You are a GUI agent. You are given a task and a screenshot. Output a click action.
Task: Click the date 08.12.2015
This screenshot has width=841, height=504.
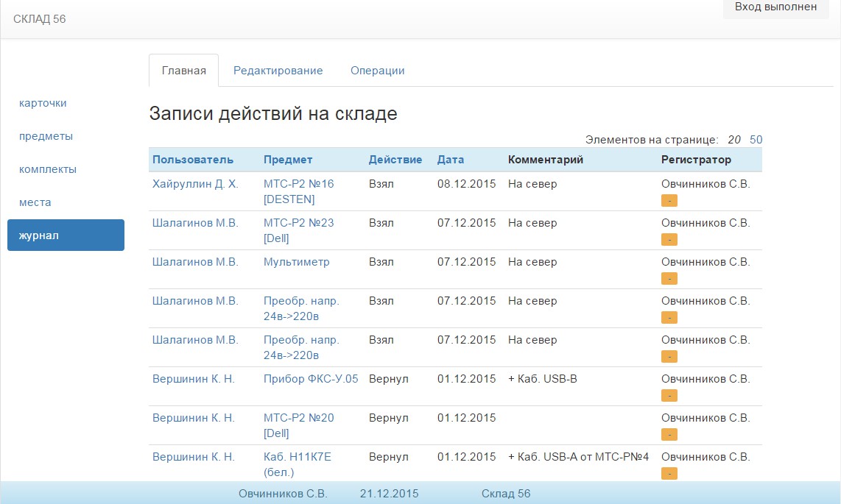tap(467, 184)
